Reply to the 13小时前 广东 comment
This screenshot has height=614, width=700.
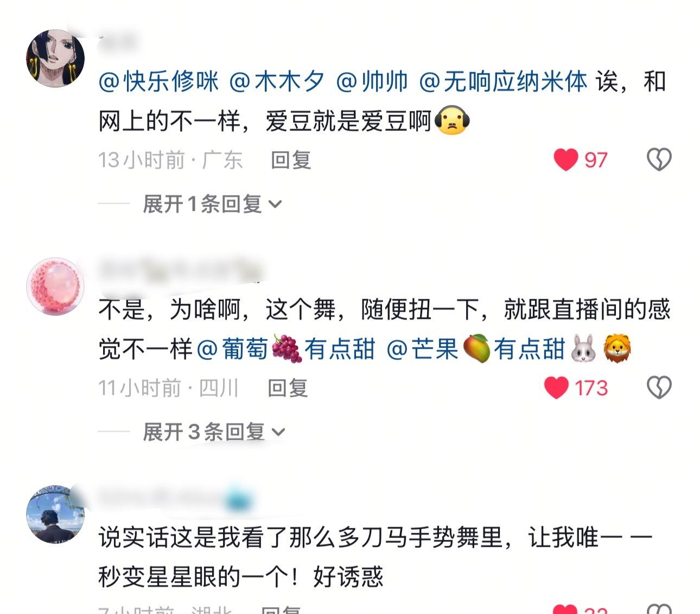point(291,160)
